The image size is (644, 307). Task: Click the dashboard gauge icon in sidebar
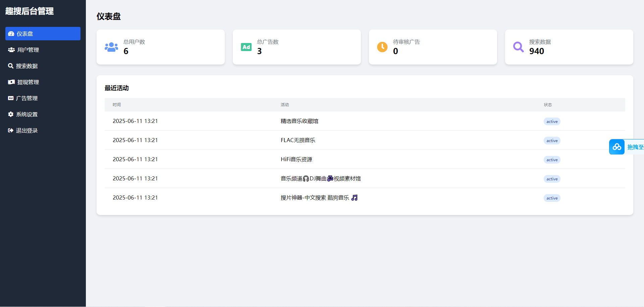[11, 34]
